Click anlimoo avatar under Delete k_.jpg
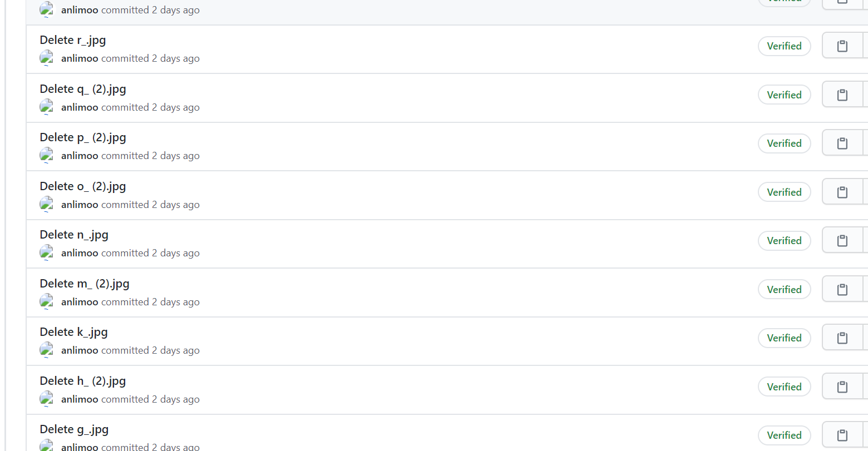Screen dimensions: 868x451 pyautogui.click(x=47, y=350)
